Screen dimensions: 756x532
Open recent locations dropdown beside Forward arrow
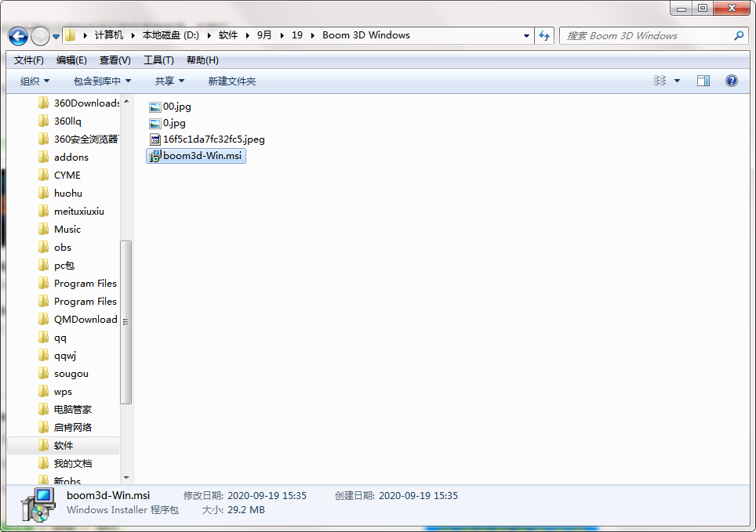[56, 37]
